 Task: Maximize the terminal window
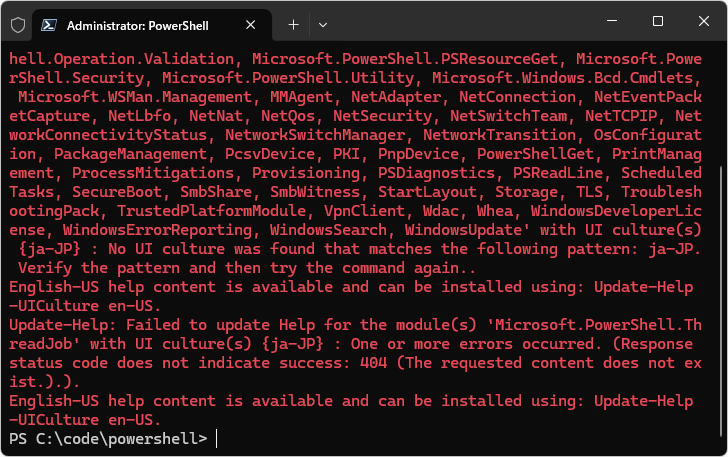pyautogui.click(x=657, y=22)
